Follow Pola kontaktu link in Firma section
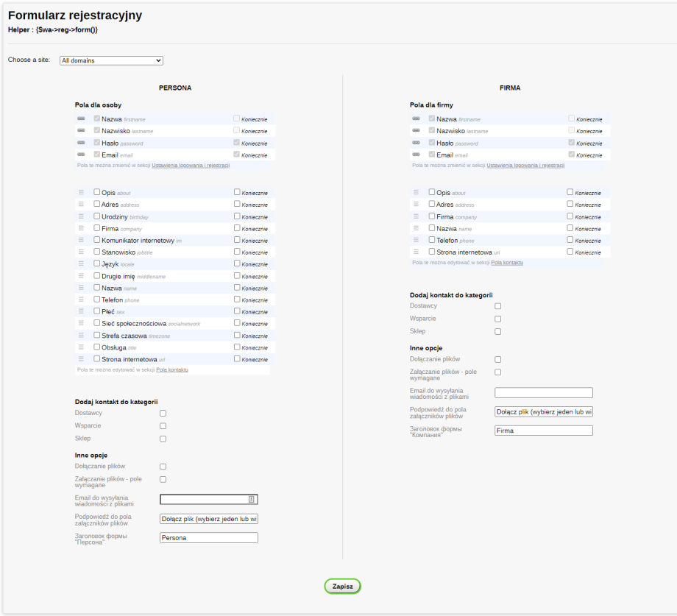677x616 pixels. click(507, 262)
